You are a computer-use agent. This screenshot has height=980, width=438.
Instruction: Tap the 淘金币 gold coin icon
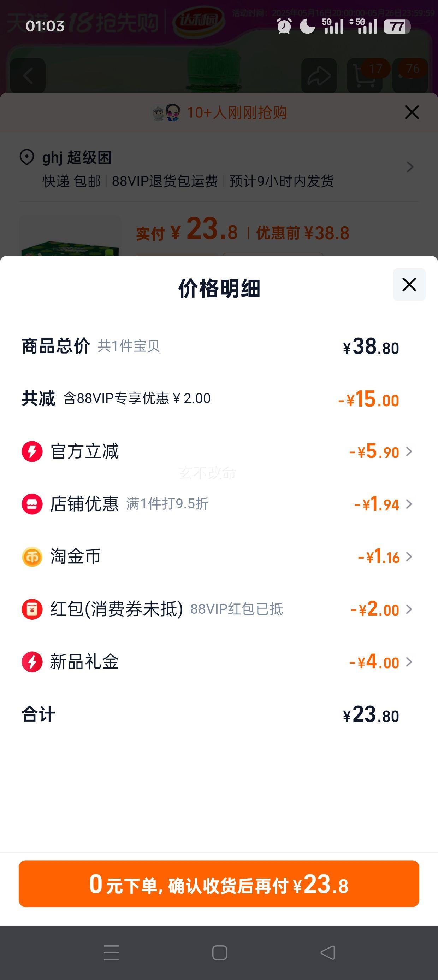(x=32, y=556)
